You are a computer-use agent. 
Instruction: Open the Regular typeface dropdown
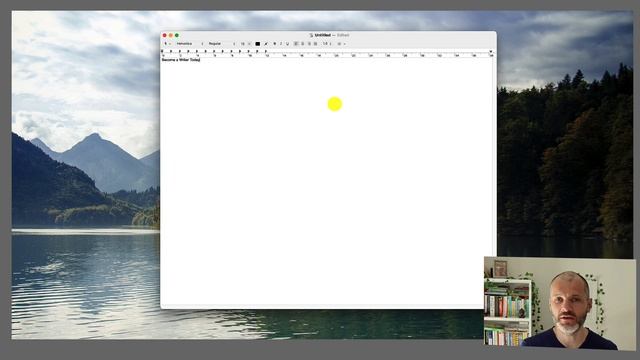point(222,44)
